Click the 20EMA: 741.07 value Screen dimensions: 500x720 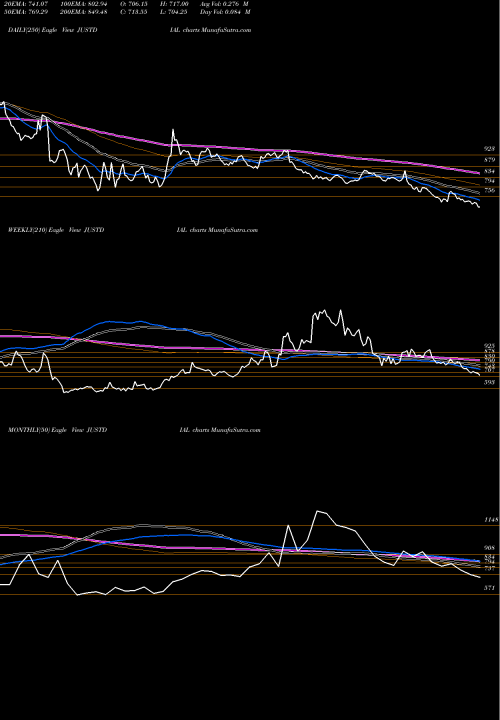(x=26, y=4)
